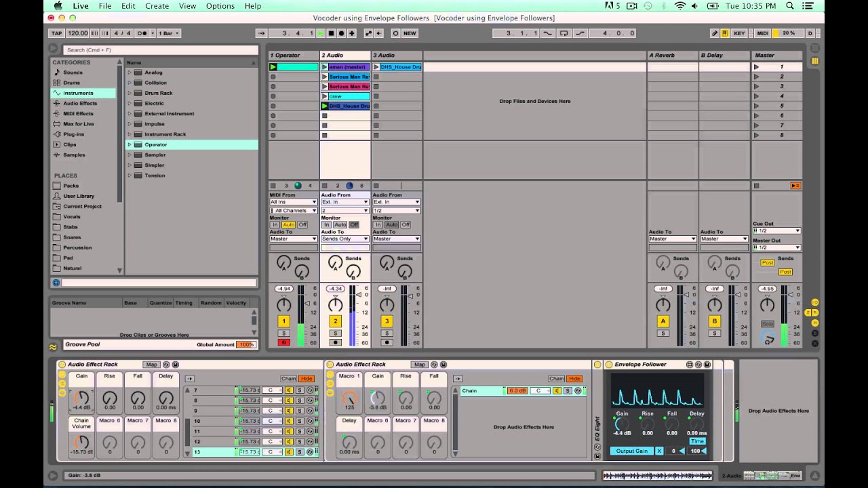
Task: Open the View menu
Action: click(188, 6)
